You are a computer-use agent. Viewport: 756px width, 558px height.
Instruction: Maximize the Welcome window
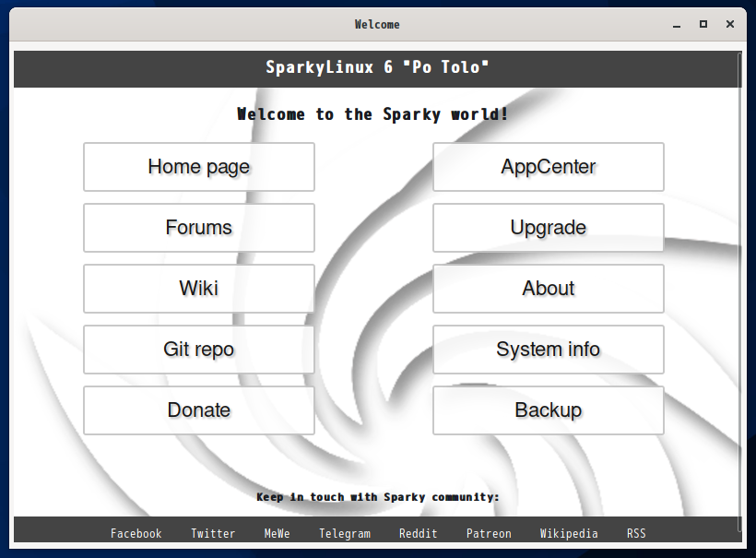[x=703, y=24]
